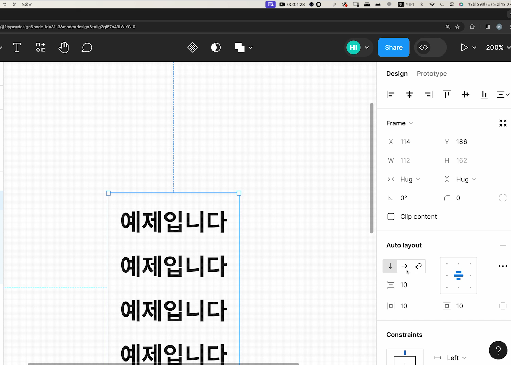Open Auto layout advanced settings ellipsis
The width and height of the screenshot is (511, 365).
pos(503,266)
